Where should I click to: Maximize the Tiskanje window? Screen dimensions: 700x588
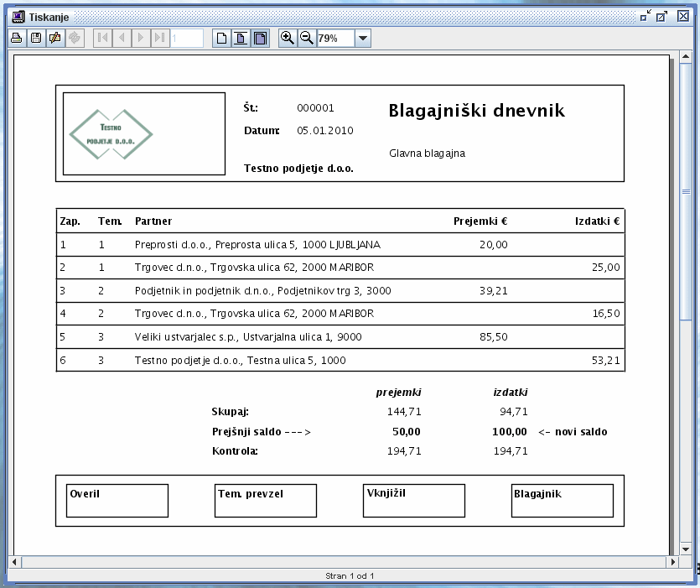(662, 16)
